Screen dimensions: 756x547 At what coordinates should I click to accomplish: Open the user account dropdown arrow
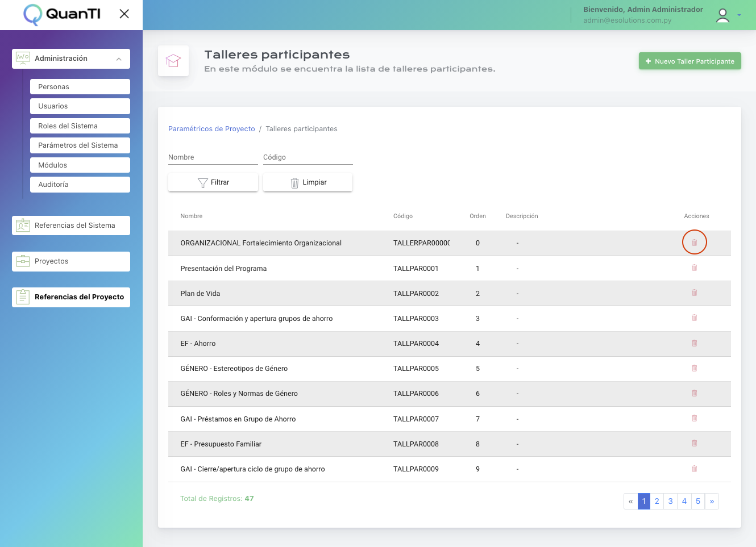(739, 15)
